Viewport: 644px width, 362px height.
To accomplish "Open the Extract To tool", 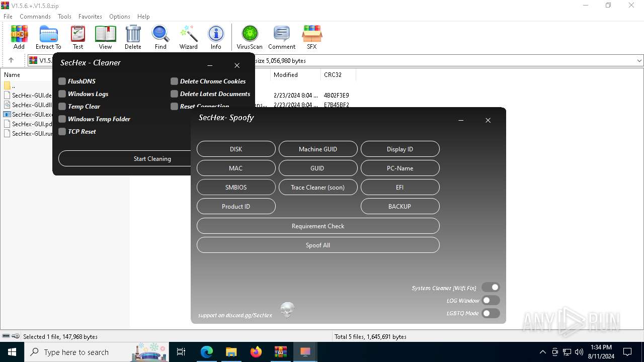I will [x=48, y=37].
